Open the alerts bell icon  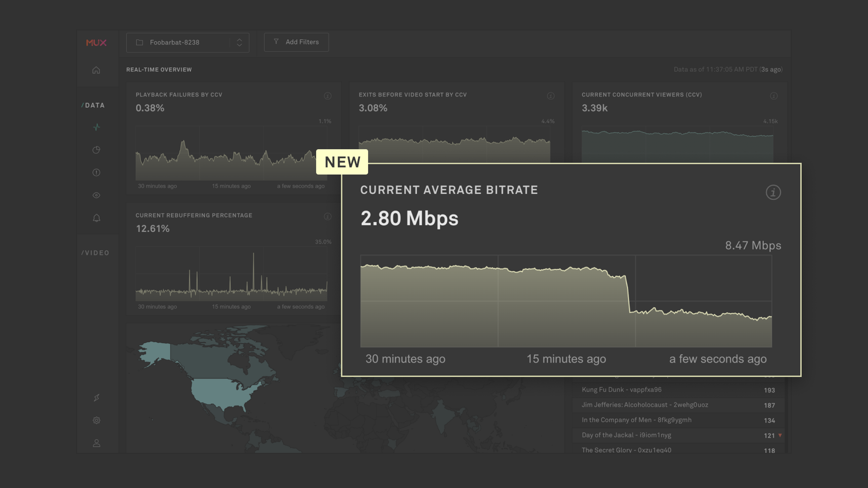pyautogui.click(x=96, y=218)
